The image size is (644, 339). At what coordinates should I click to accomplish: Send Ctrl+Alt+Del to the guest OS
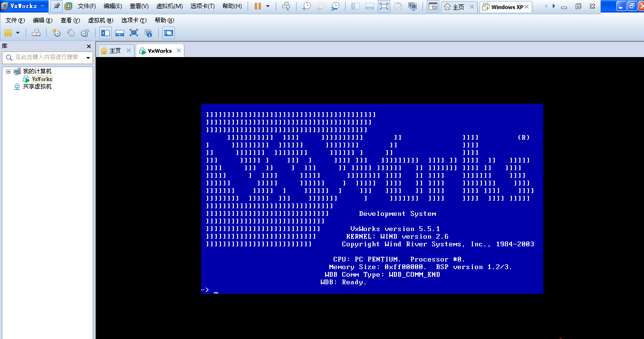click(286, 6)
